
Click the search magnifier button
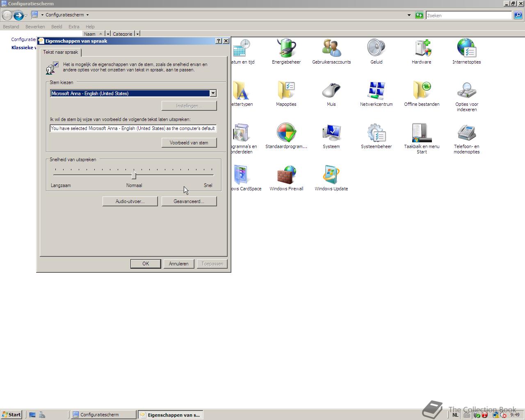518,15
